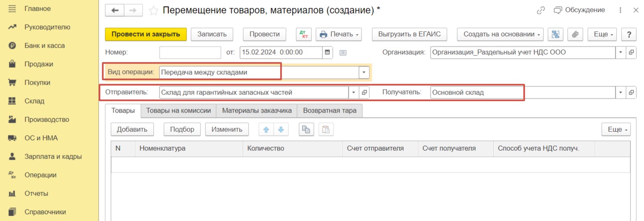Click the Количество column header
This screenshot has height=221, width=644.
click(x=292, y=148)
